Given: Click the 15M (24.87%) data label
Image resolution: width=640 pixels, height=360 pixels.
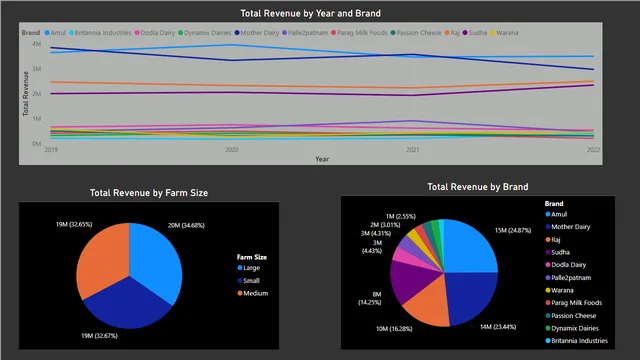Looking at the screenshot, I should point(513,230).
